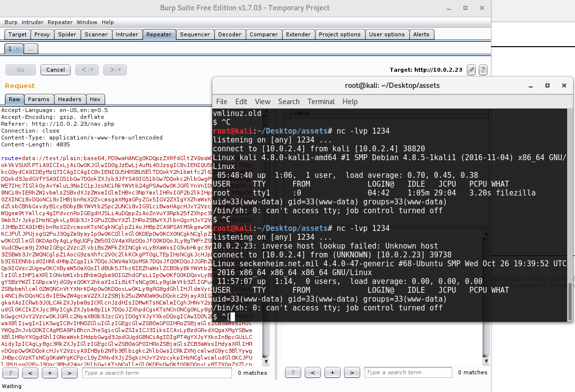
Task: Open terminal Search menu
Action: [x=288, y=102]
